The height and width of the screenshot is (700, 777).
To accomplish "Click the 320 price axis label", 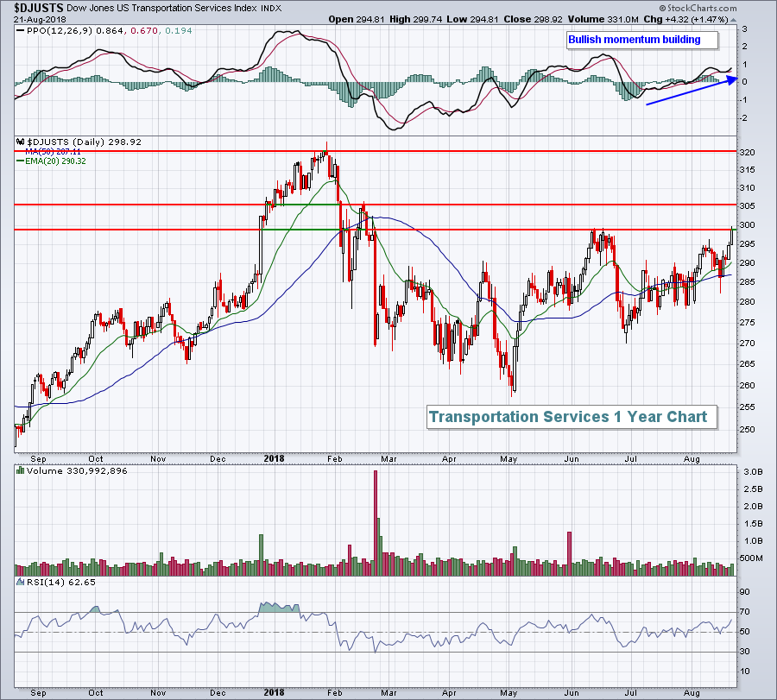I will [x=747, y=153].
